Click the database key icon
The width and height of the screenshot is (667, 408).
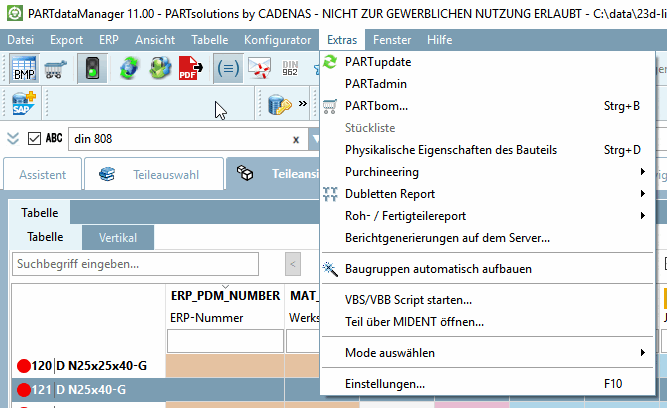pyautogui.click(x=279, y=104)
